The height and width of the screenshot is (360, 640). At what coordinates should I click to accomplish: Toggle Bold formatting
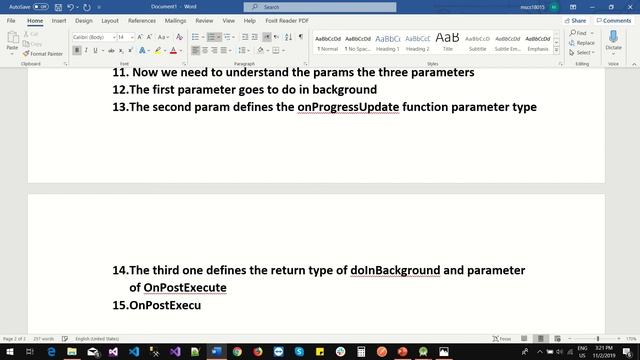pyautogui.click(x=76, y=50)
